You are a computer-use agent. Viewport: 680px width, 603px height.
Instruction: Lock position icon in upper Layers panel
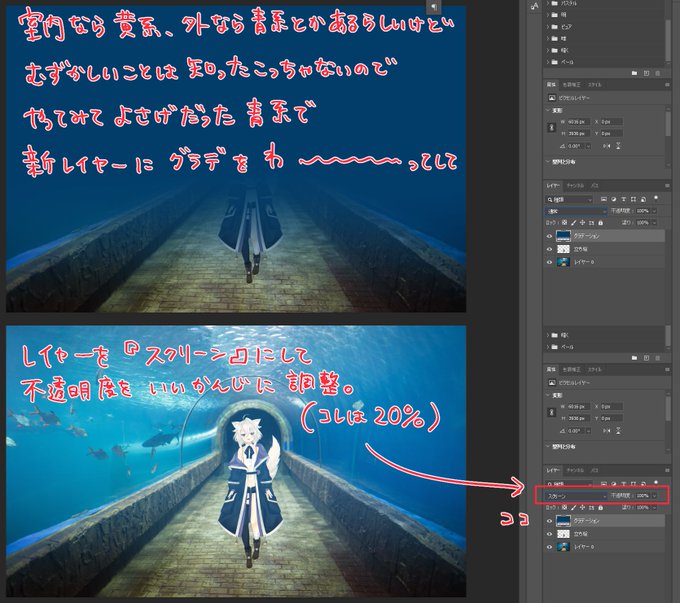coord(582,223)
